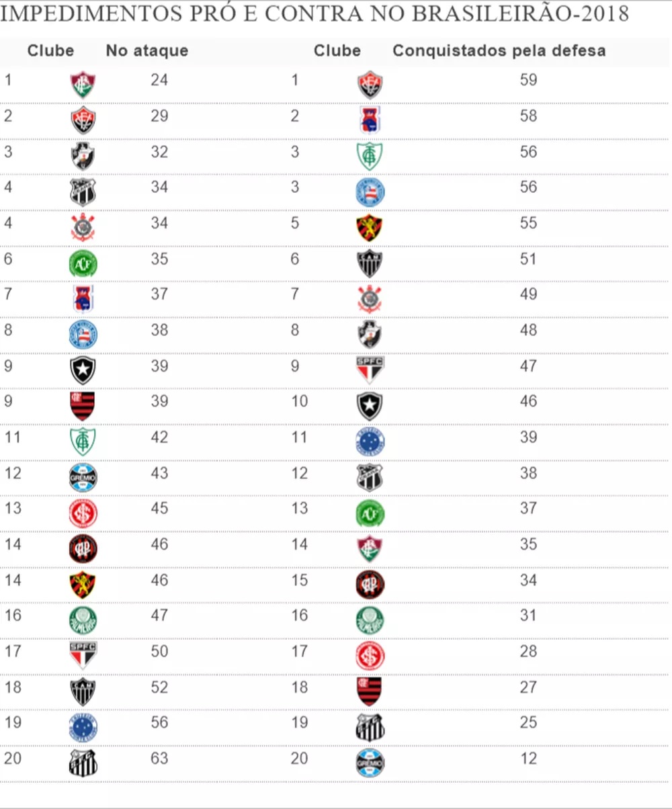Select Vitória crest with 59 defensive offsides

click(x=370, y=85)
